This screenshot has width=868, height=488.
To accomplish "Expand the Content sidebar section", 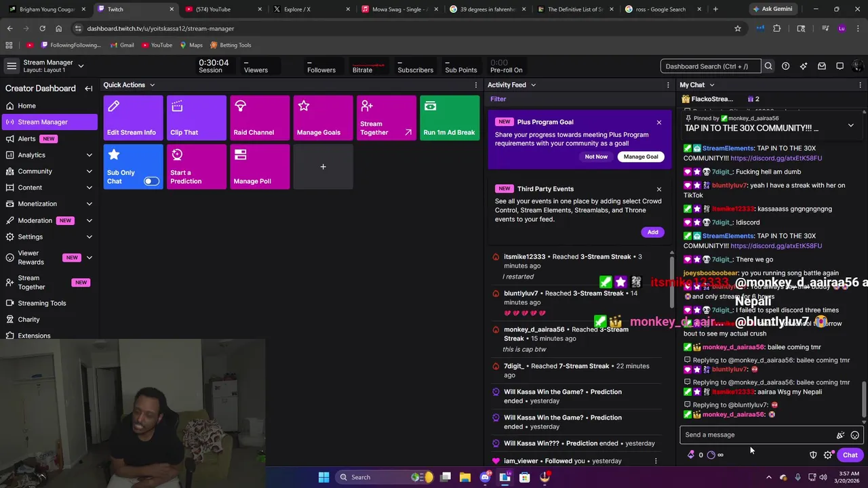I will click(89, 188).
